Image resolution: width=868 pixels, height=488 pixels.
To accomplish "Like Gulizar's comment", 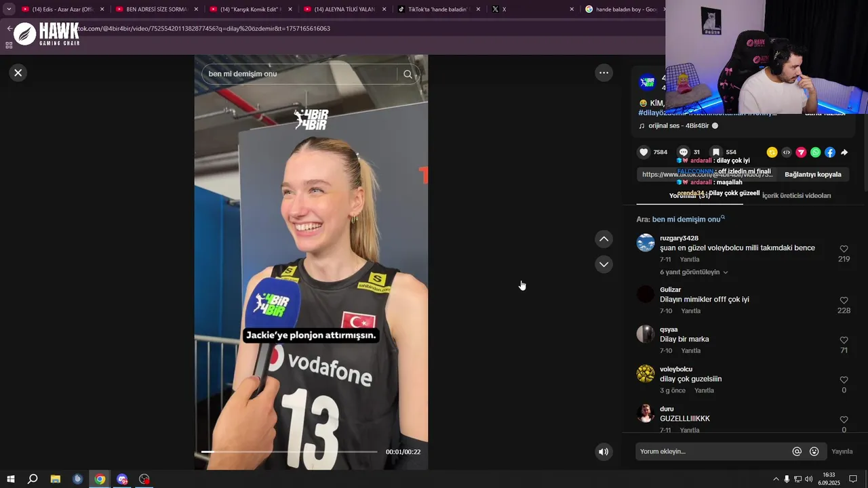I will pos(844,301).
